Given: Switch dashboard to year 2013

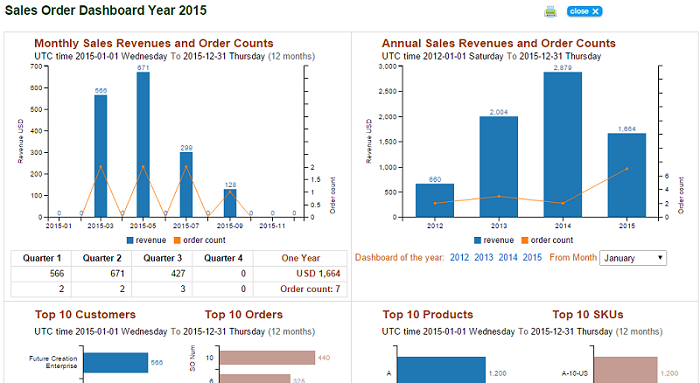Looking at the screenshot, I should [x=483, y=258].
